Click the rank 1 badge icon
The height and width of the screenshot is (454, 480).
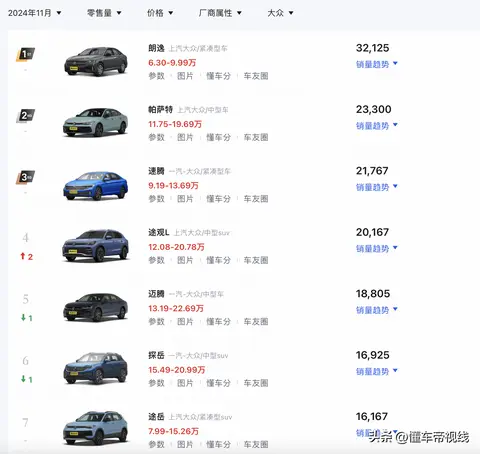(26, 54)
